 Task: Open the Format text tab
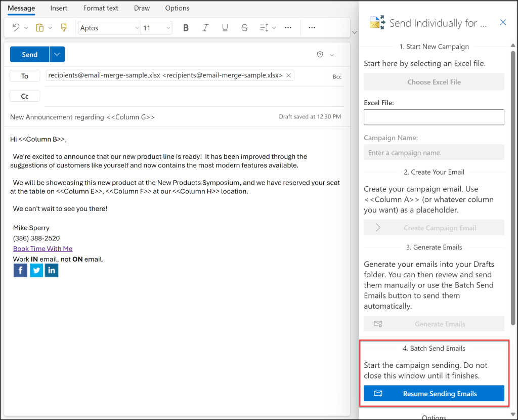click(101, 8)
